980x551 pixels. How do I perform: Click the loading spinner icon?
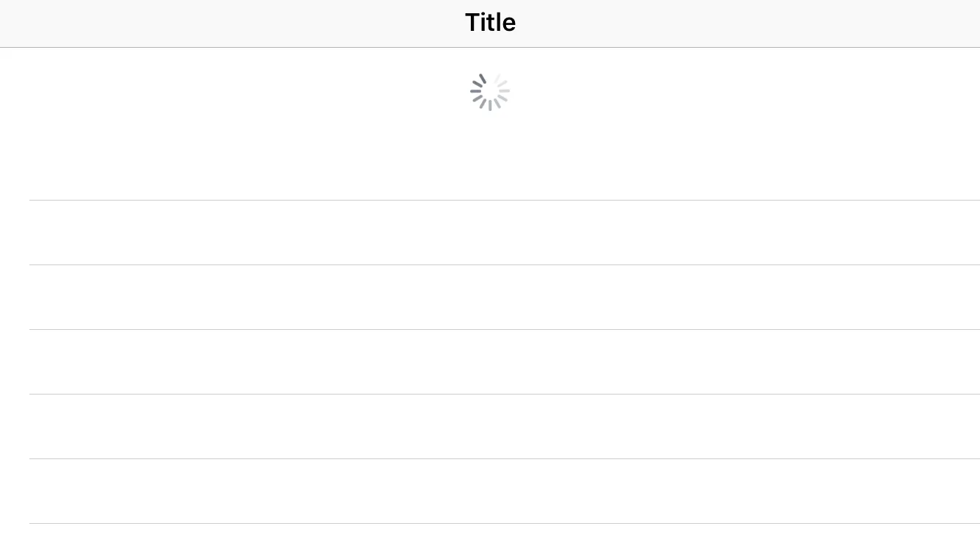pyautogui.click(x=490, y=92)
